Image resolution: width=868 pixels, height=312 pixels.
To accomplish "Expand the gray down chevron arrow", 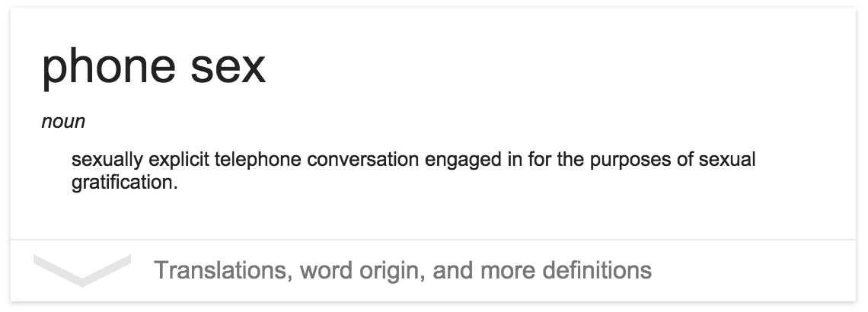I will [82, 270].
